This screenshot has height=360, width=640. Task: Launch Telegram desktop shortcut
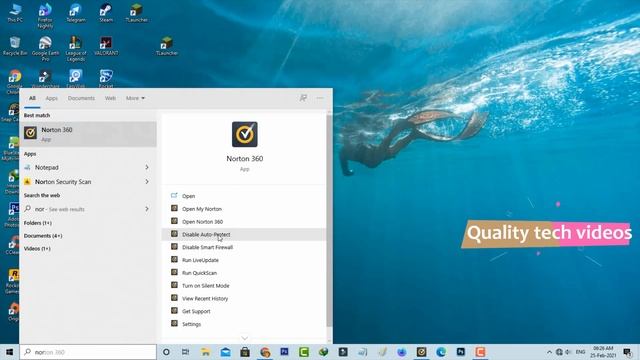[x=76, y=12]
